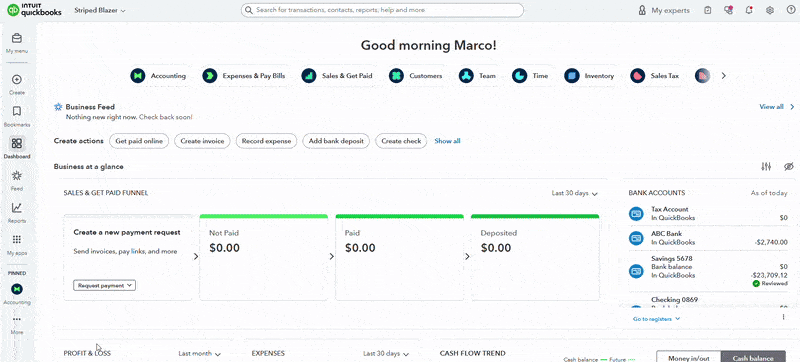Select the Dashboard sidebar icon
Viewport: 800px width, 362px height.
click(17, 143)
